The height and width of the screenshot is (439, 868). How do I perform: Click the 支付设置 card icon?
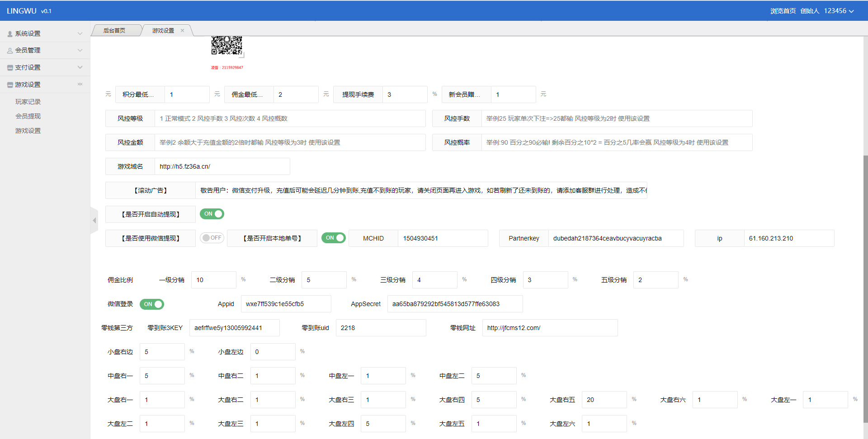[x=10, y=68]
